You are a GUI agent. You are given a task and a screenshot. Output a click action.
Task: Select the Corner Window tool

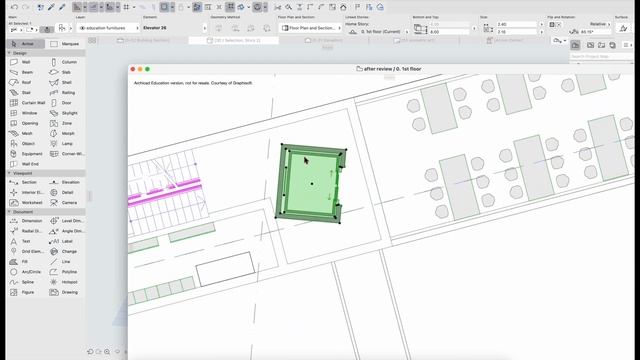click(66, 154)
